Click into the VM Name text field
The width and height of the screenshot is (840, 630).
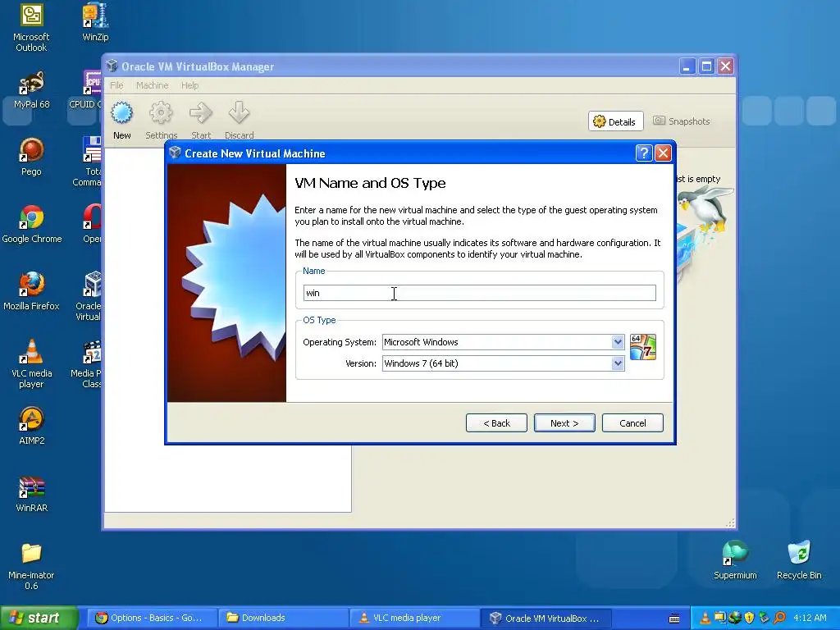coord(479,293)
